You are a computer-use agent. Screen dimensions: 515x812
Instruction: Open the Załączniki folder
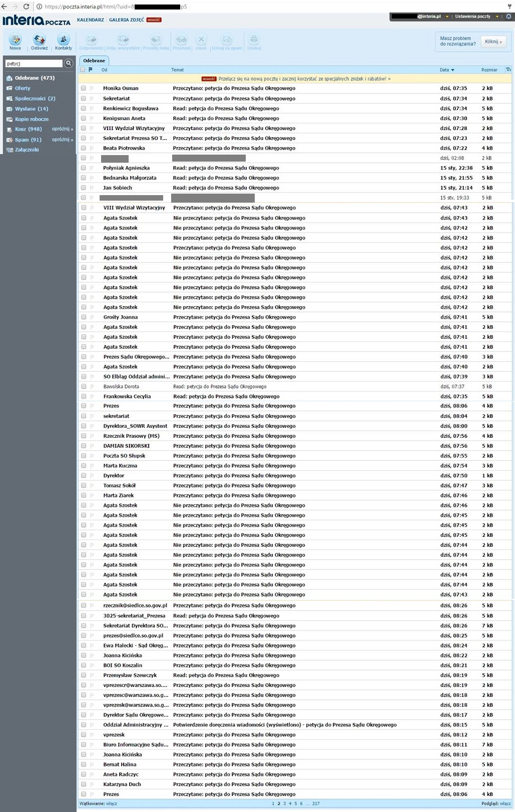click(x=27, y=150)
